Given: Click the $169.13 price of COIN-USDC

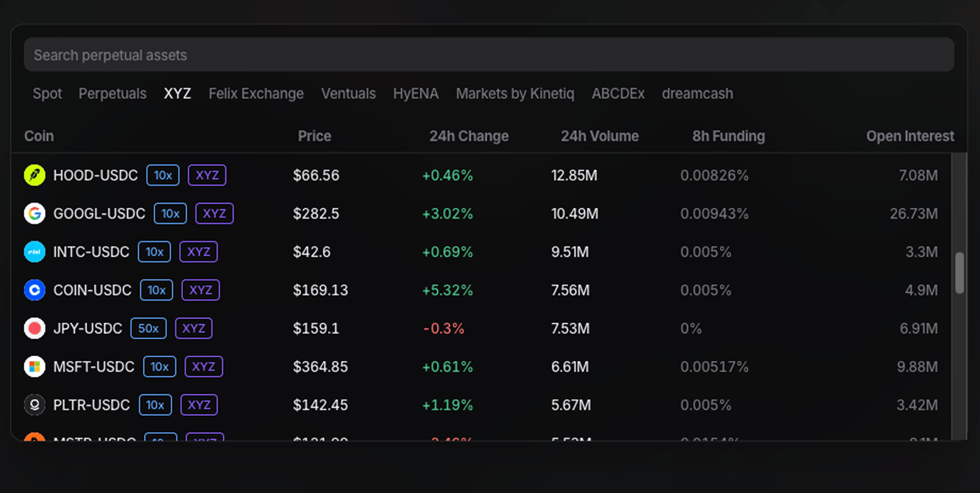Looking at the screenshot, I should point(321,290).
